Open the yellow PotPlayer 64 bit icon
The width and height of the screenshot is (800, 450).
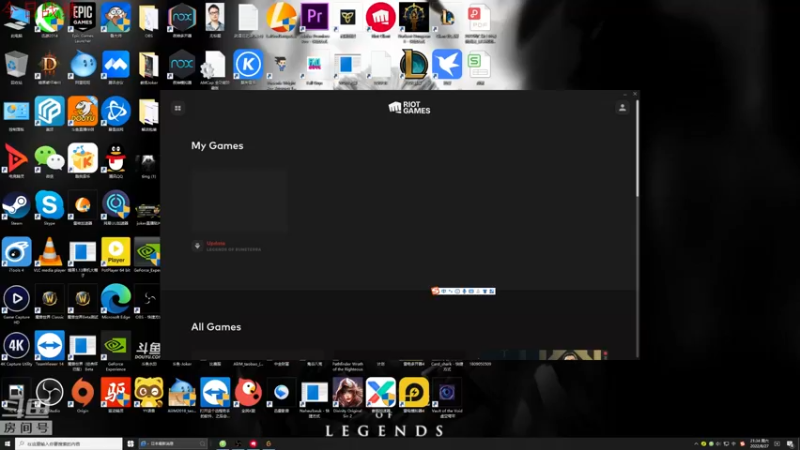click(x=116, y=253)
